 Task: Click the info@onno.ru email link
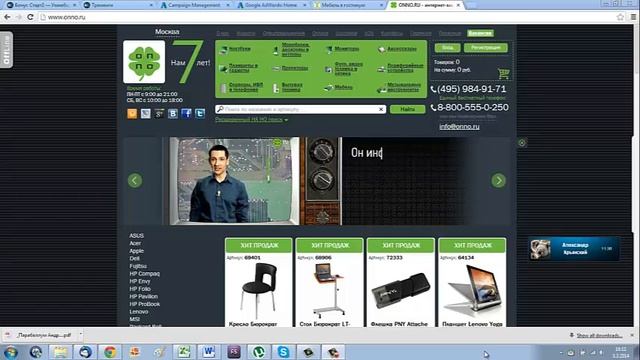click(460, 127)
